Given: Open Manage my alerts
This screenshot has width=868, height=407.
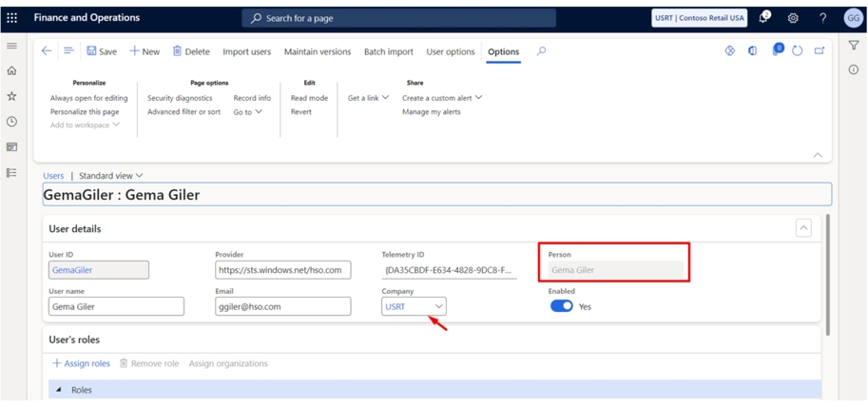Looking at the screenshot, I should coord(432,112).
